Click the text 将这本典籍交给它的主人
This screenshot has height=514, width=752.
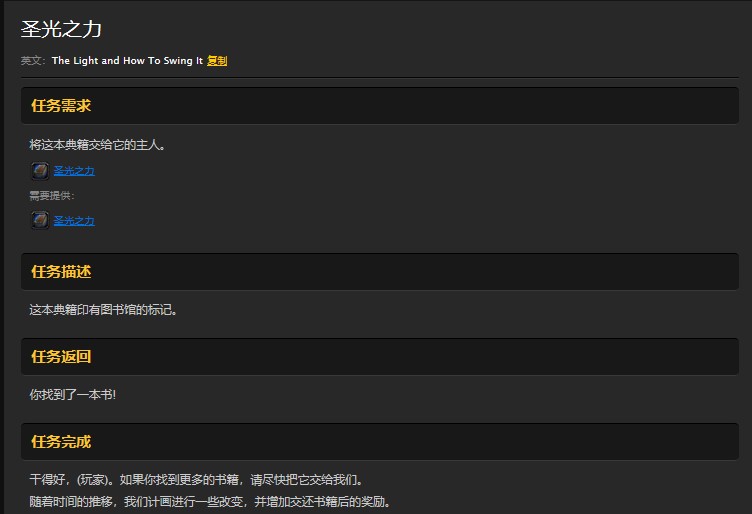(x=97, y=145)
